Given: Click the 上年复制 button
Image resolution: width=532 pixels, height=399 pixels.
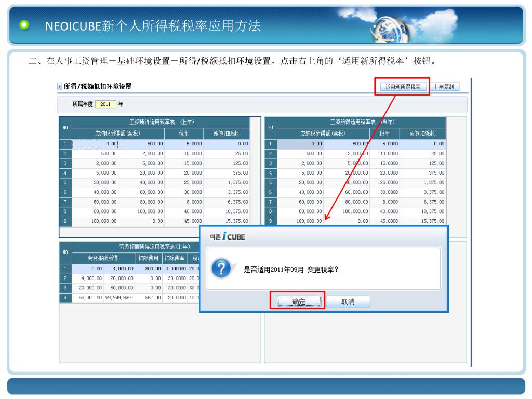Looking at the screenshot, I should pyautogui.click(x=444, y=87).
